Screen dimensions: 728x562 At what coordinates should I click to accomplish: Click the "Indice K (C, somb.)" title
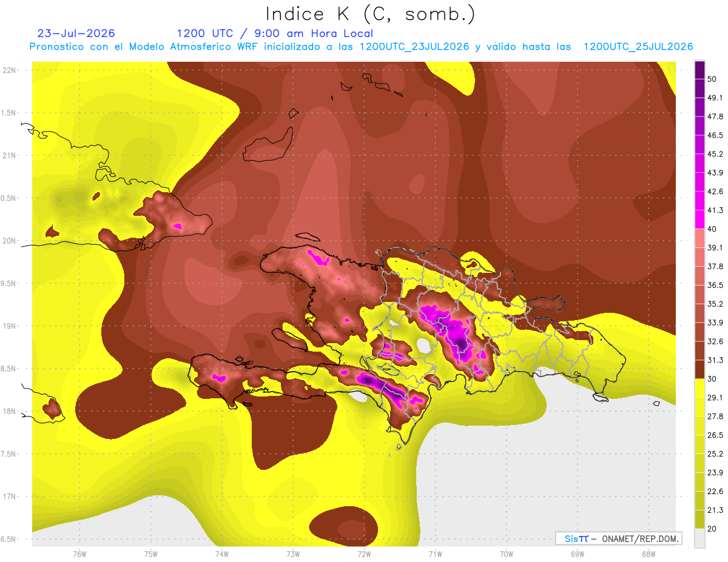click(370, 14)
